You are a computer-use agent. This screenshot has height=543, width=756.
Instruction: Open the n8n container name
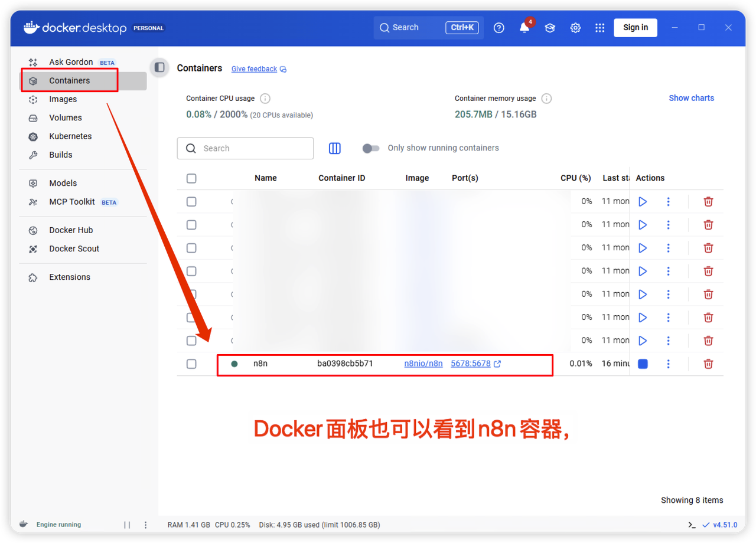(x=260, y=364)
